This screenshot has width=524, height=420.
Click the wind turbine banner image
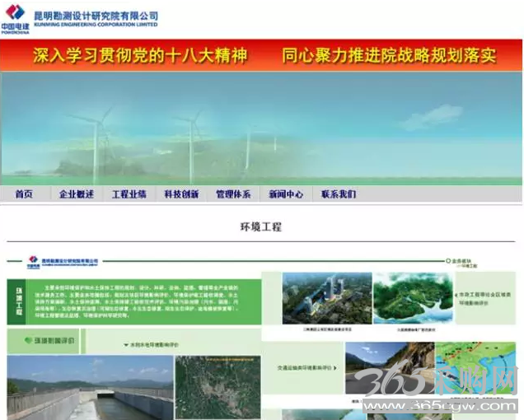click(x=261, y=128)
